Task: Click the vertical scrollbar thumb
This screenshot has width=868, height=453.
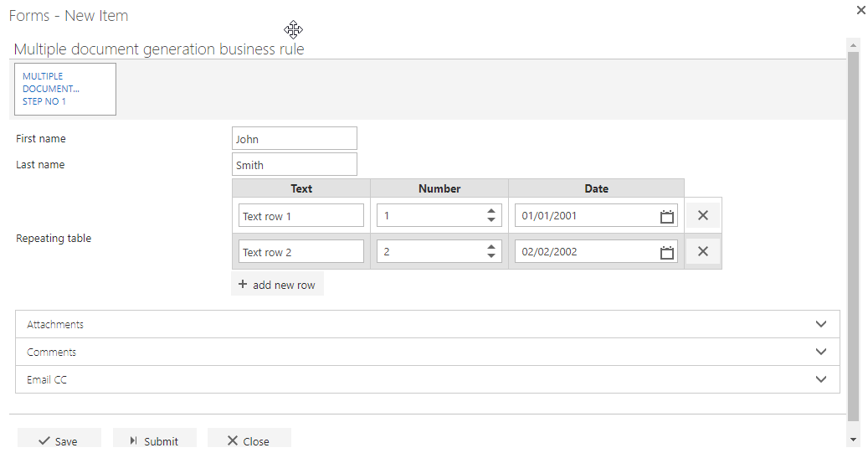Action: point(854,236)
